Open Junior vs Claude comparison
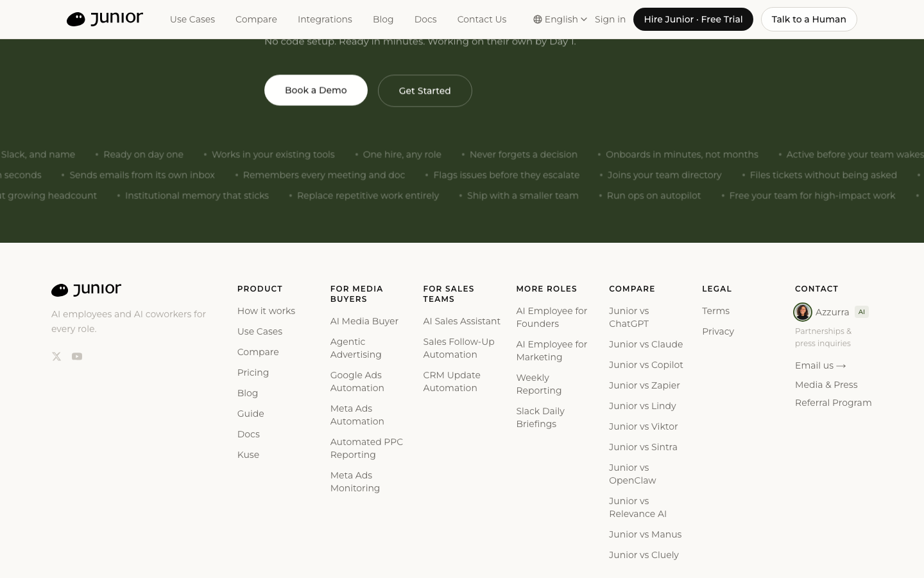The image size is (924, 578). [646, 344]
